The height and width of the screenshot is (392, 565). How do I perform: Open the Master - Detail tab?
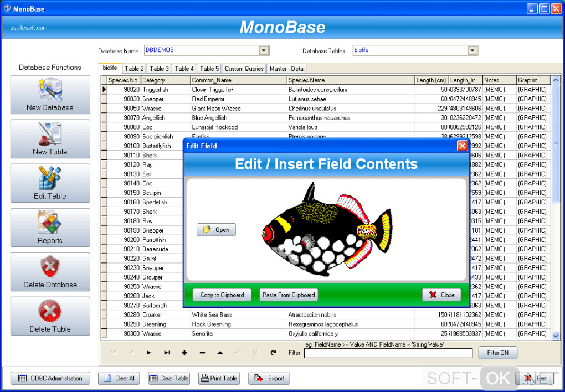pos(287,69)
